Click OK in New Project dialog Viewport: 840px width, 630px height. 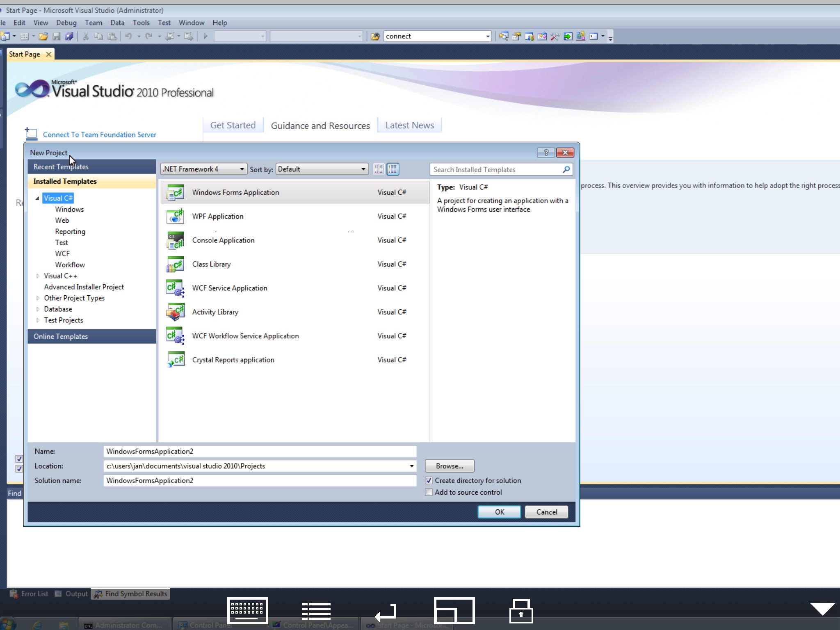(499, 512)
